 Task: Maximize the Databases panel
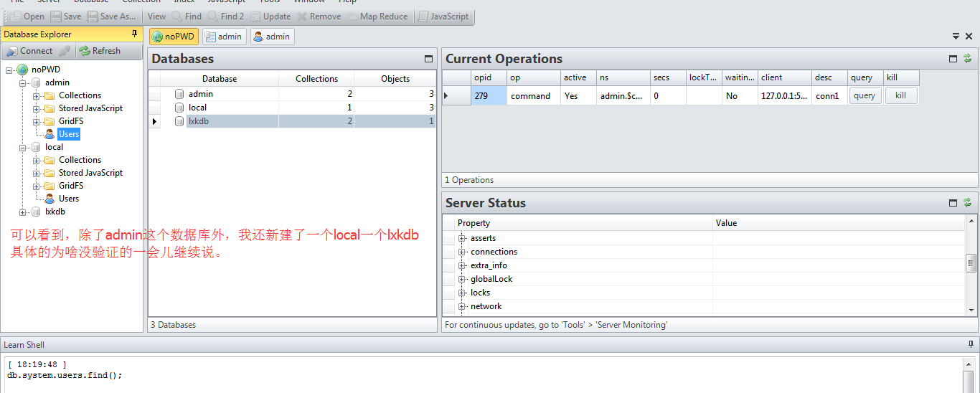429,59
